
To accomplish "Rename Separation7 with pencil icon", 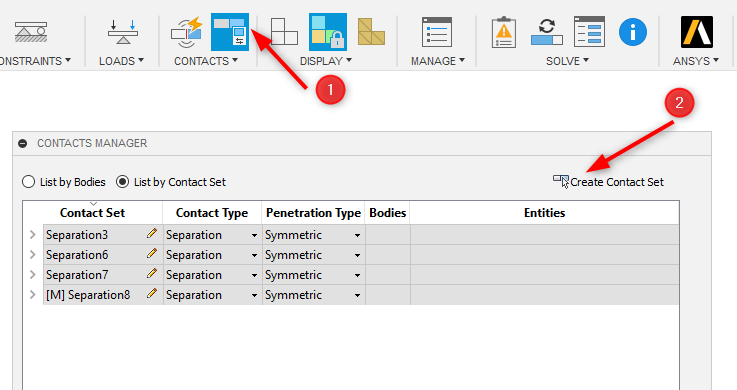I will pyautogui.click(x=151, y=274).
